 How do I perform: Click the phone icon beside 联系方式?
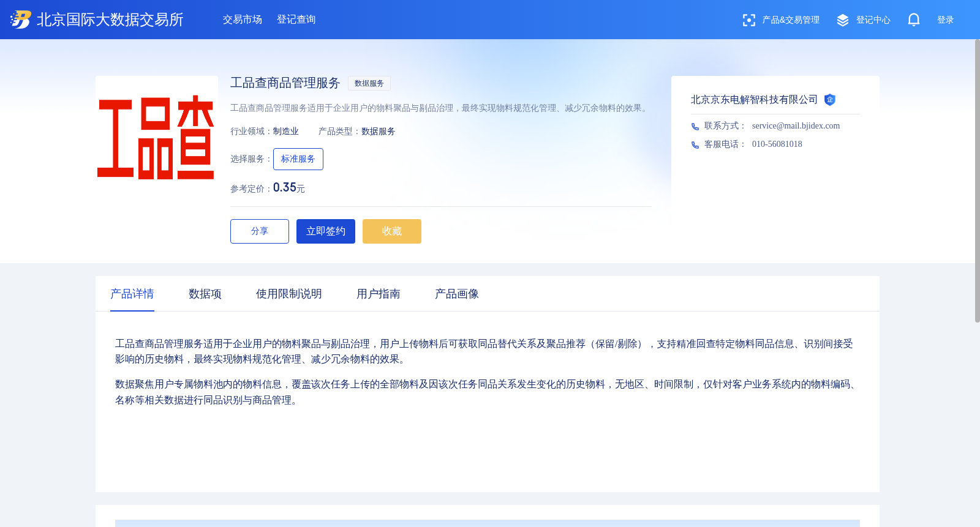[x=695, y=127]
